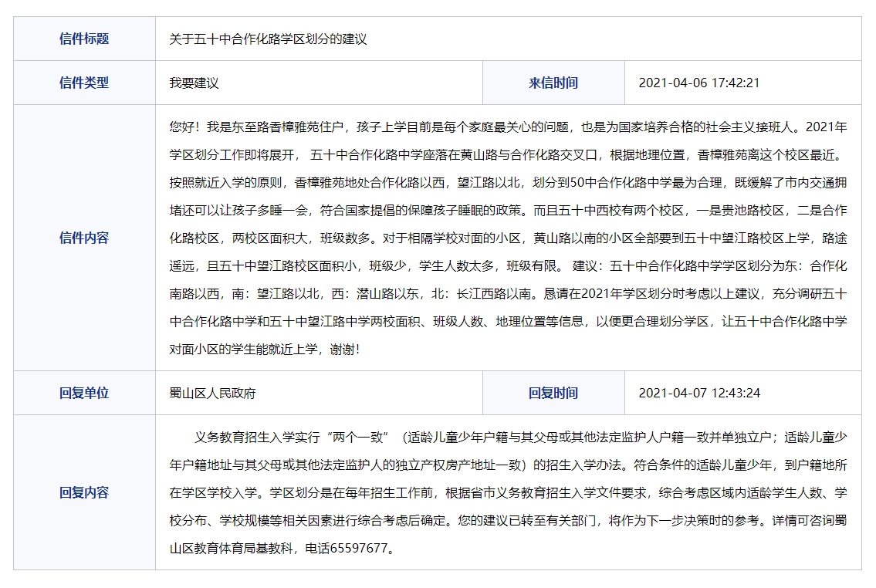
Task: Click the 回复时间 label cell
Action: pos(553,393)
